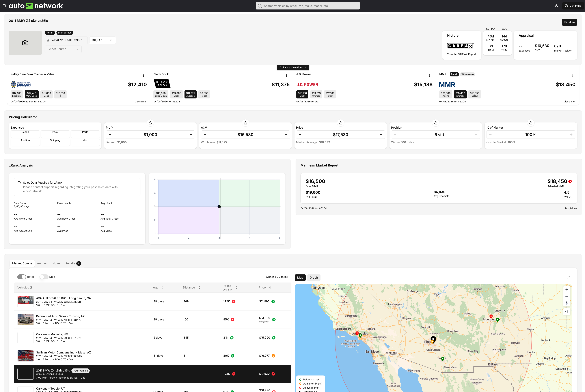Select Wholesale MMR option

[468, 74]
